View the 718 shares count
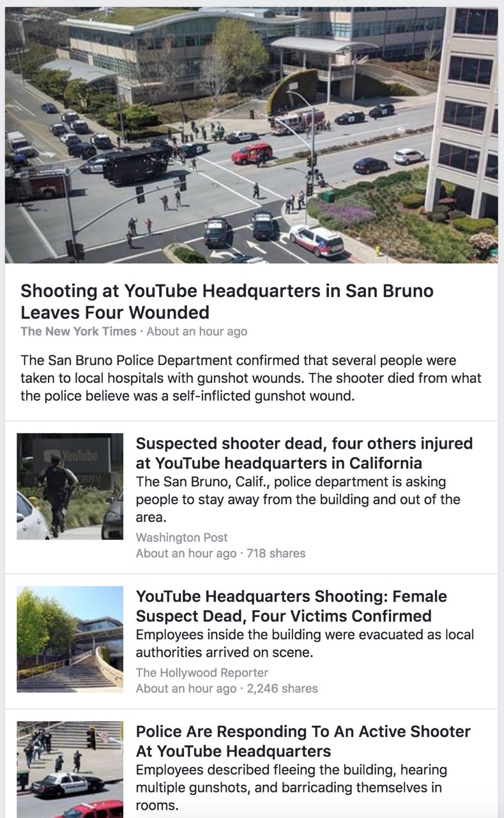Image resolution: width=504 pixels, height=818 pixels. pos(276,553)
